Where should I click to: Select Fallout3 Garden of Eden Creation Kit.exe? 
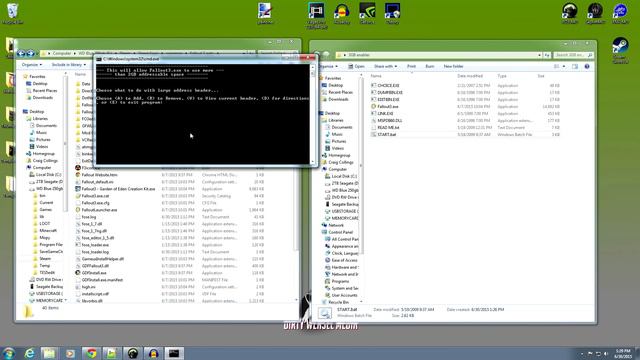(x=118, y=189)
